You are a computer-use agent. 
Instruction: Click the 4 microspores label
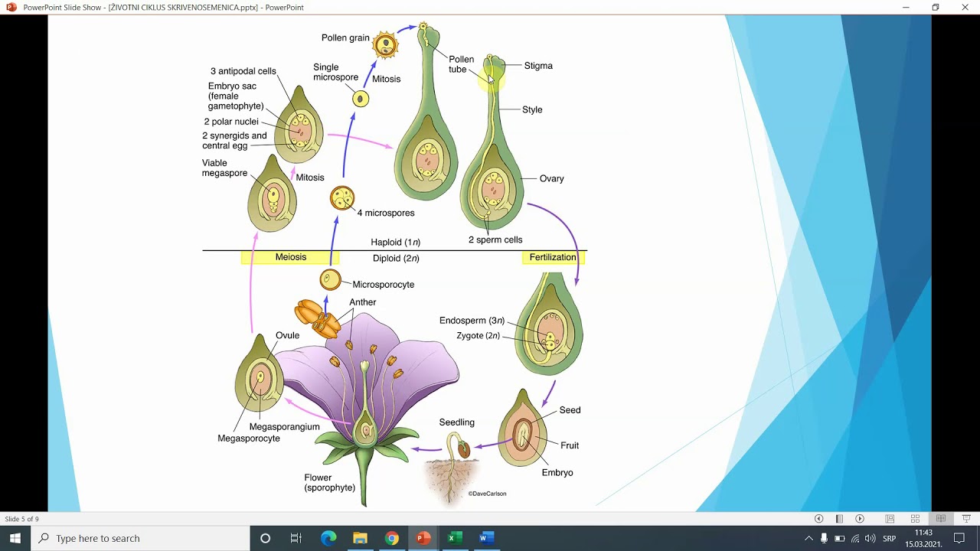pos(386,213)
